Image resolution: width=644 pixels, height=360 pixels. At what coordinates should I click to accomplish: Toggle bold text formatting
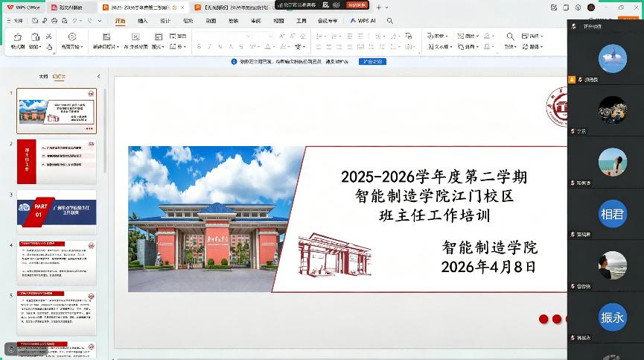pos(199,47)
